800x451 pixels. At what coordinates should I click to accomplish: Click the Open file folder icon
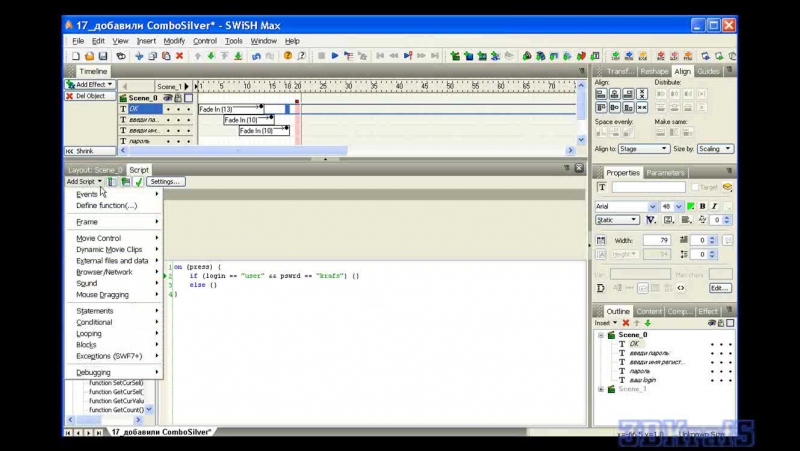pyautogui.click(x=89, y=56)
